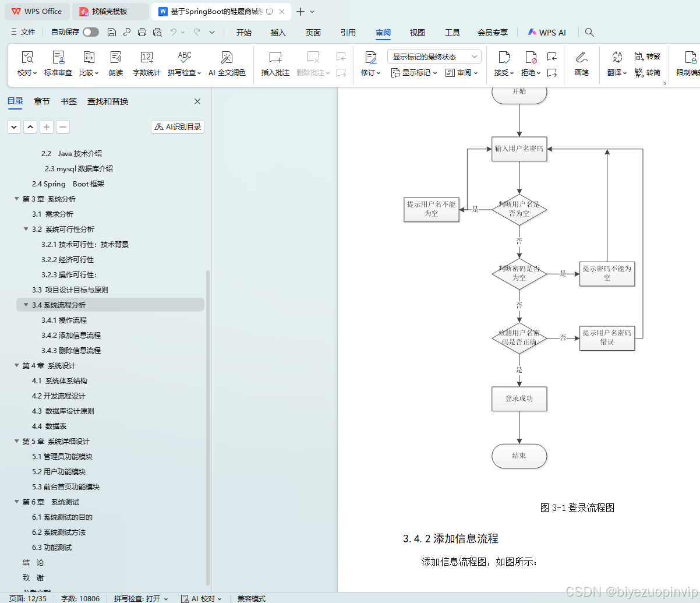Insert a comment with 插入批注
Screen dimensions: 700x603
coord(276,63)
